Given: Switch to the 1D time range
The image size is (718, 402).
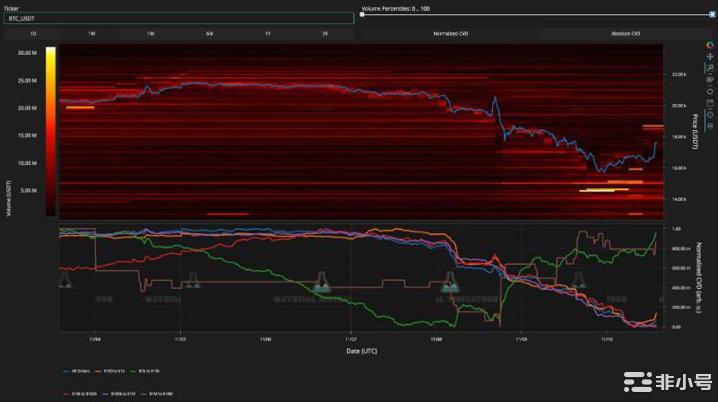Looking at the screenshot, I should 33,33.
